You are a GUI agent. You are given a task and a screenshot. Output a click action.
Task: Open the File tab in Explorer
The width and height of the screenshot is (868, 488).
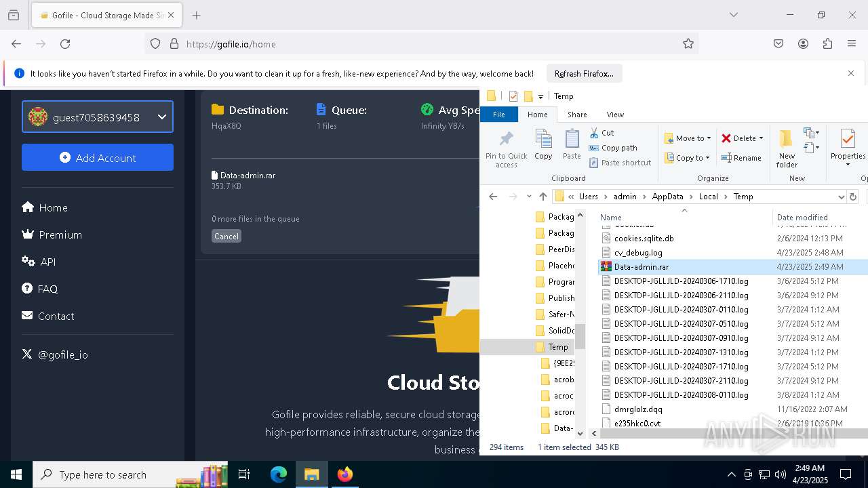499,115
